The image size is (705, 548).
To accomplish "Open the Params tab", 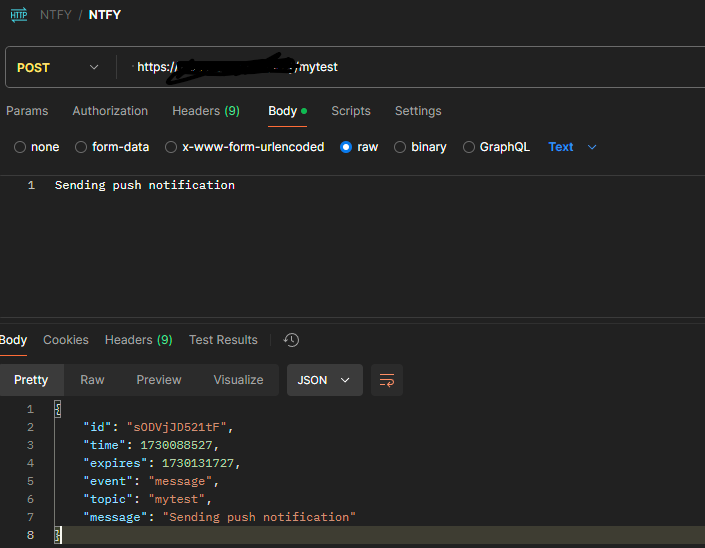I will [x=27, y=111].
